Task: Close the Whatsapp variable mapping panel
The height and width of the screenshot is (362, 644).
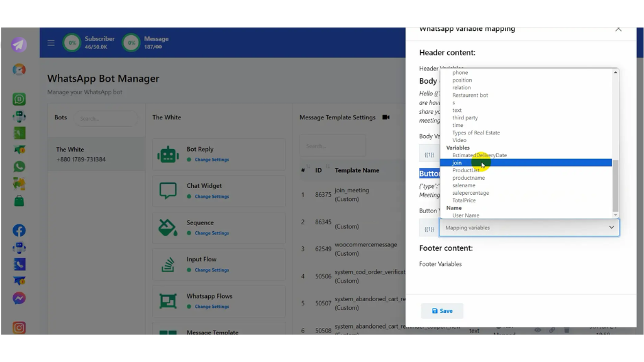Action: click(618, 29)
